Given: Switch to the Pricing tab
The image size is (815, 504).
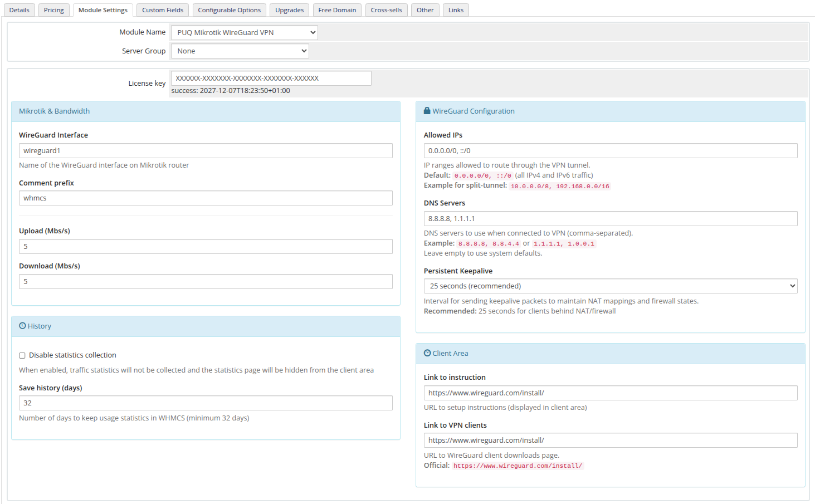Looking at the screenshot, I should click(53, 9).
